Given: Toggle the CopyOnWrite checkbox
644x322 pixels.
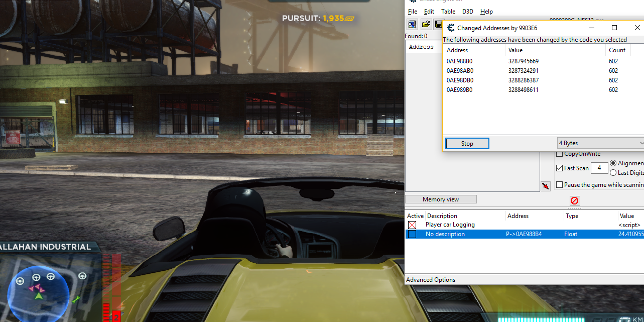Looking at the screenshot, I should pyautogui.click(x=560, y=154).
